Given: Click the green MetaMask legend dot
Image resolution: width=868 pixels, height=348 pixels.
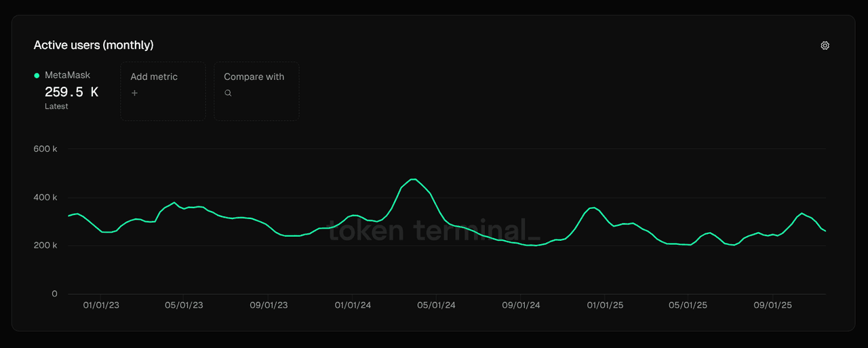Looking at the screenshot, I should 37,75.
